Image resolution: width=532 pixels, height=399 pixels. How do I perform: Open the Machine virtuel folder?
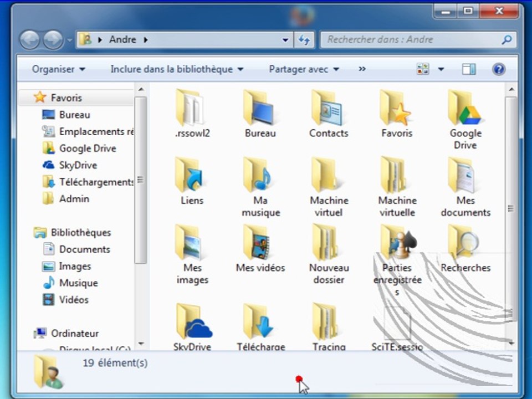tap(329, 187)
